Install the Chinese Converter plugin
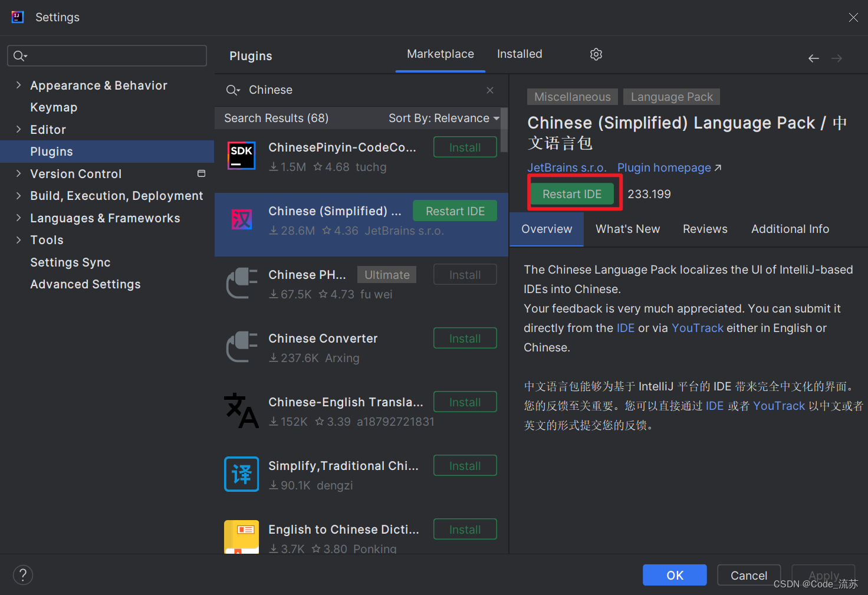The width and height of the screenshot is (868, 595). point(465,338)
